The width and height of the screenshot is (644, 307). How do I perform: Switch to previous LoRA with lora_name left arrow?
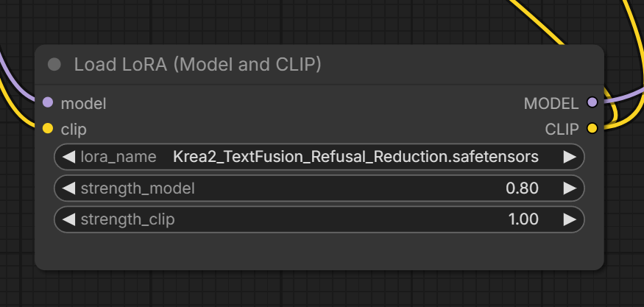(x=68, y=157)
